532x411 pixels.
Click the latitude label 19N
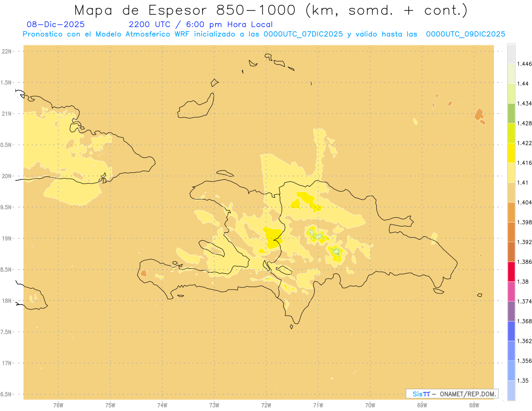(6, 238)
